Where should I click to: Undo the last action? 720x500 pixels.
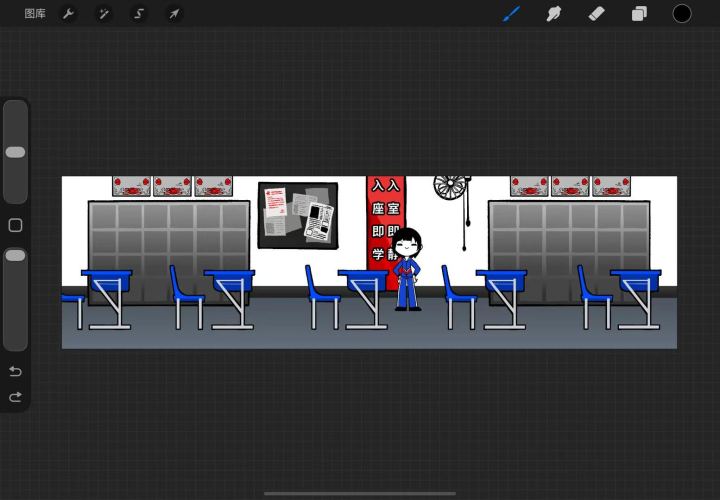(x=15, y=371)
